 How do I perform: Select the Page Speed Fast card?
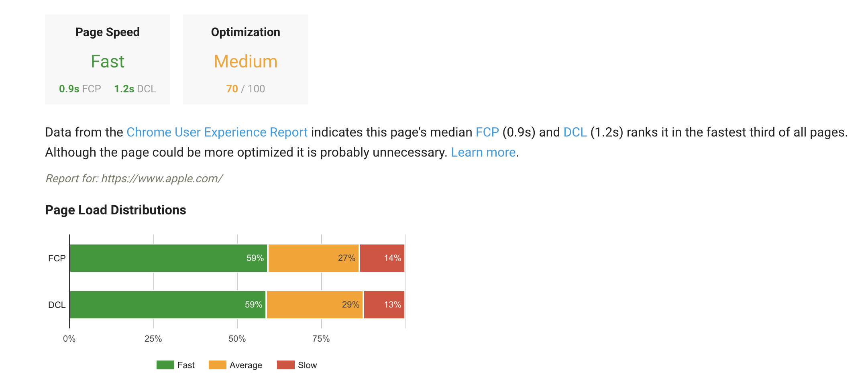tap(108, 59)
